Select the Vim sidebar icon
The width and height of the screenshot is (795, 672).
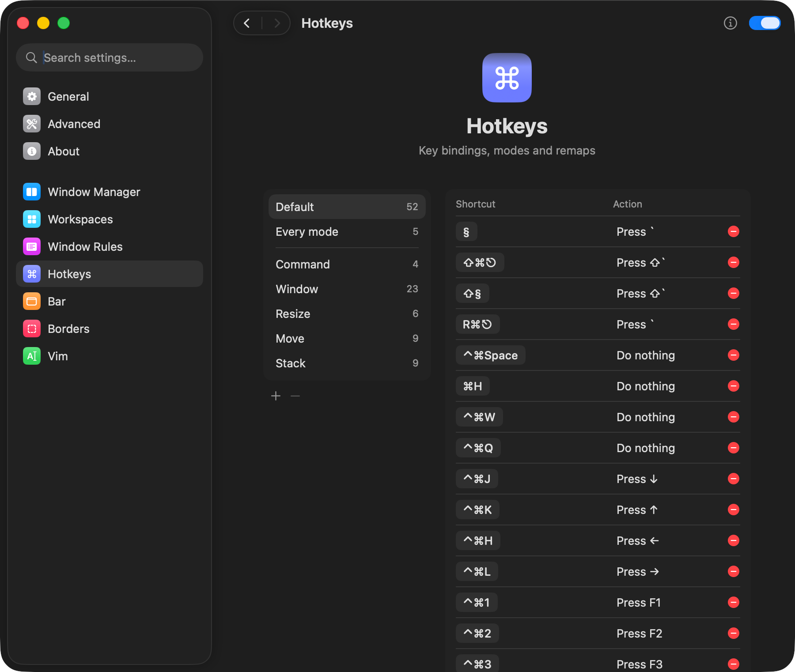32,356
